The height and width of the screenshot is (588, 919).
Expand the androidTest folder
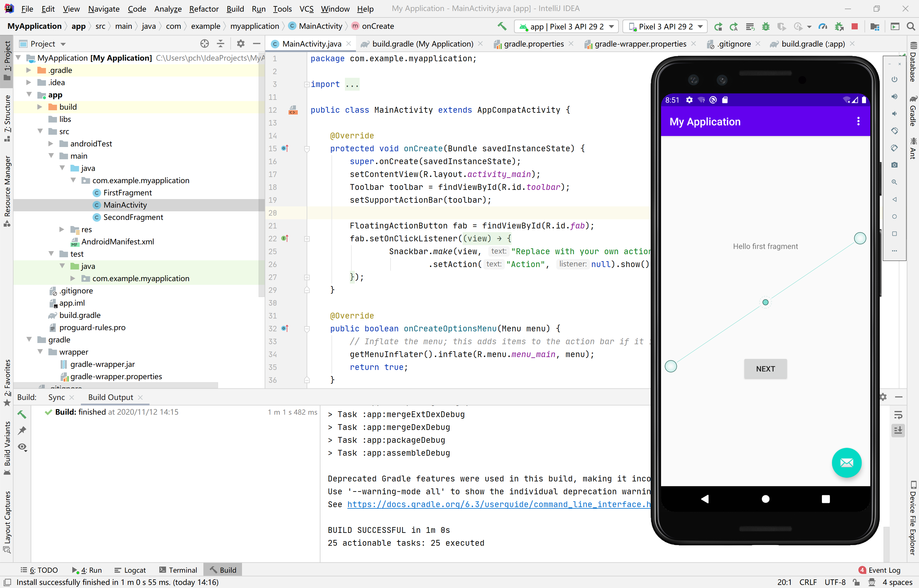tap(51, 144)
